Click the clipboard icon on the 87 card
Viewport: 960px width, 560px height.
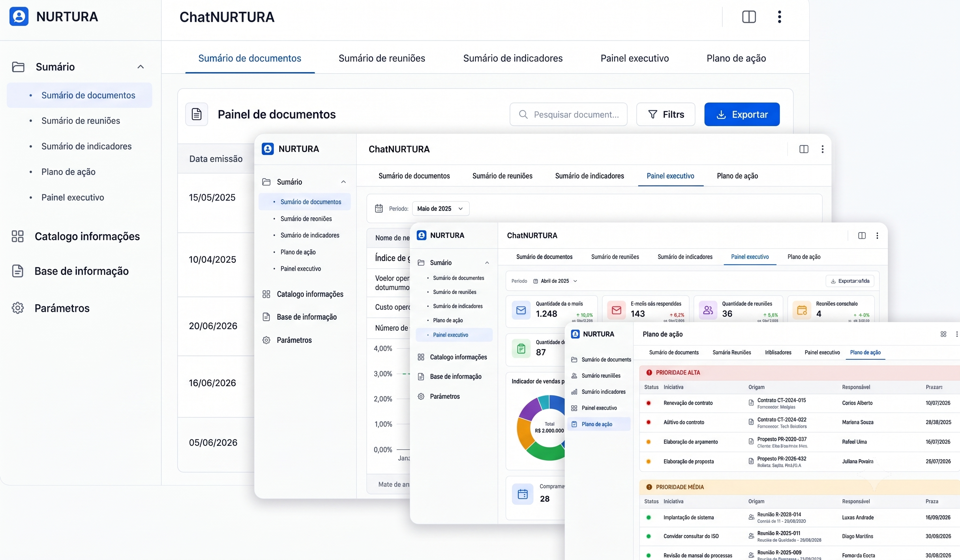[521, 348]
